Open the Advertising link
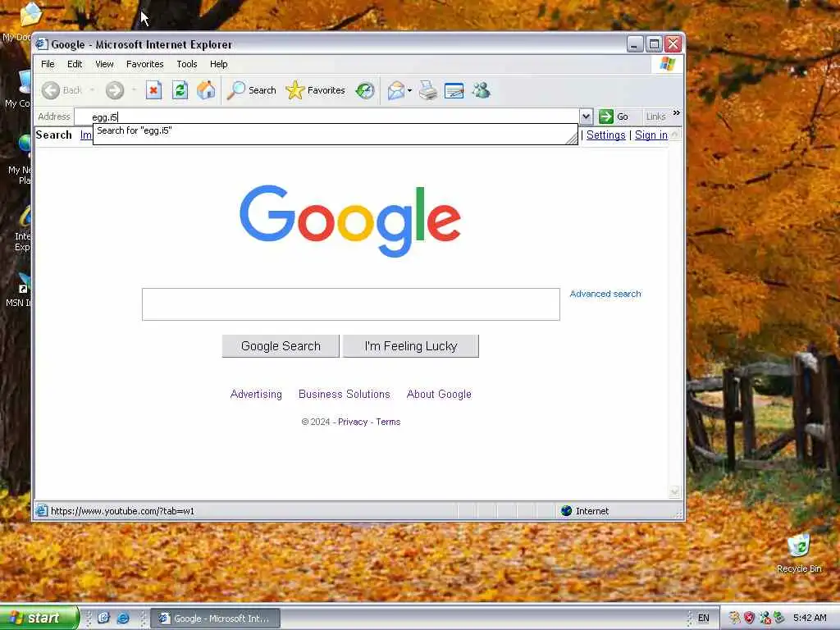The image size is (840, 630). (x=256, y=394)
